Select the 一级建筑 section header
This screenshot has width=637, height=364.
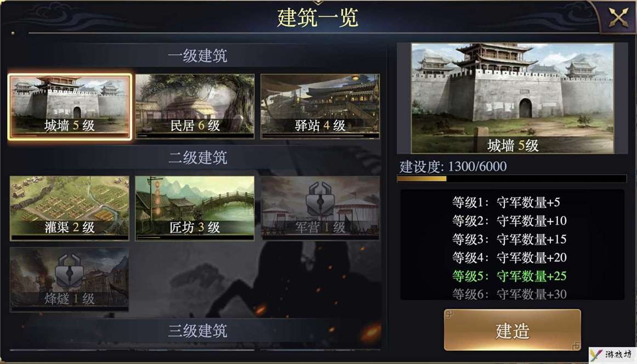(197, 56)
